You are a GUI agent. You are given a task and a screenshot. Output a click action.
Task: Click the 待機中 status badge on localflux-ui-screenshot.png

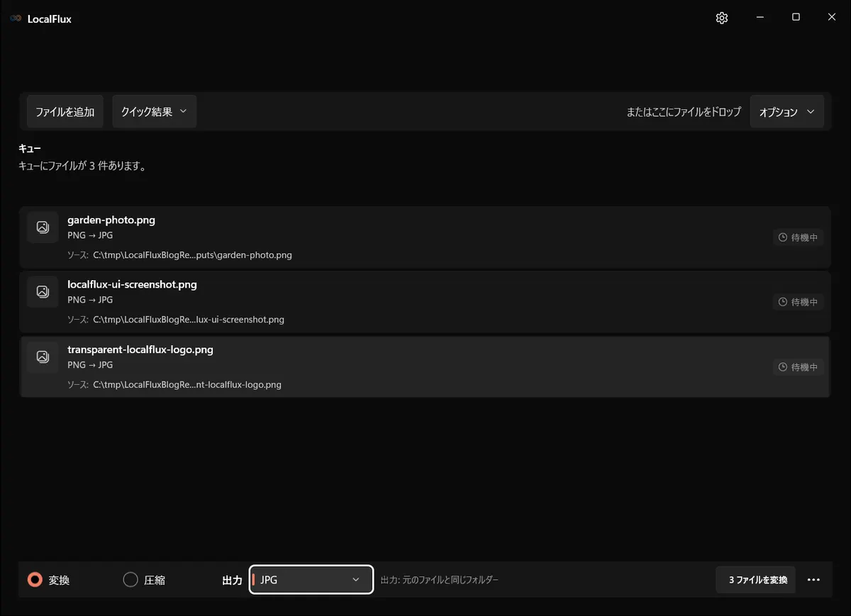coord(799,302)
